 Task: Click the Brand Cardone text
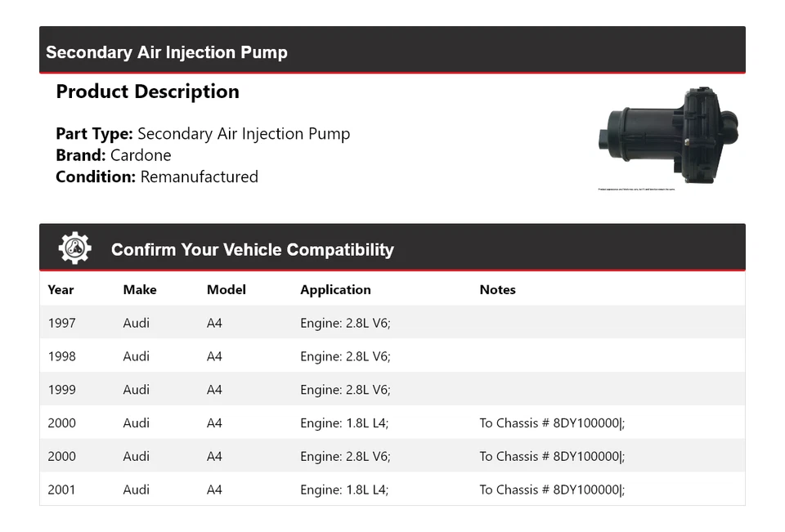tap(114, 155)
